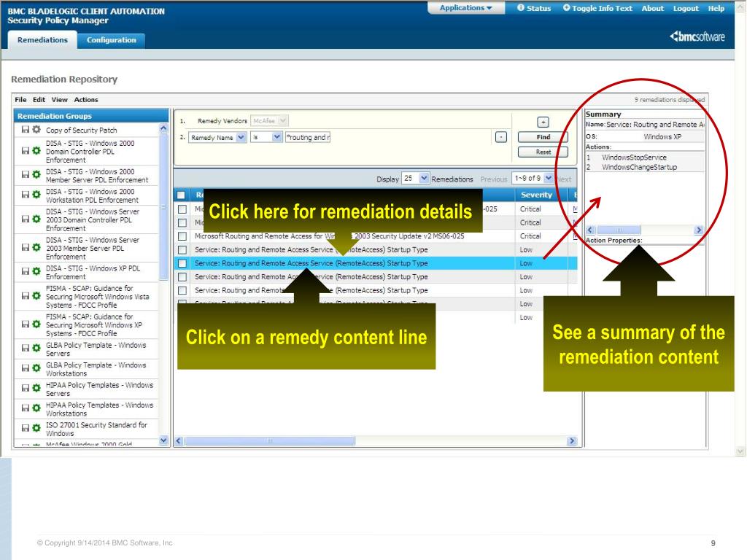
Task: Click the Reset button
Action: point(543,152)
